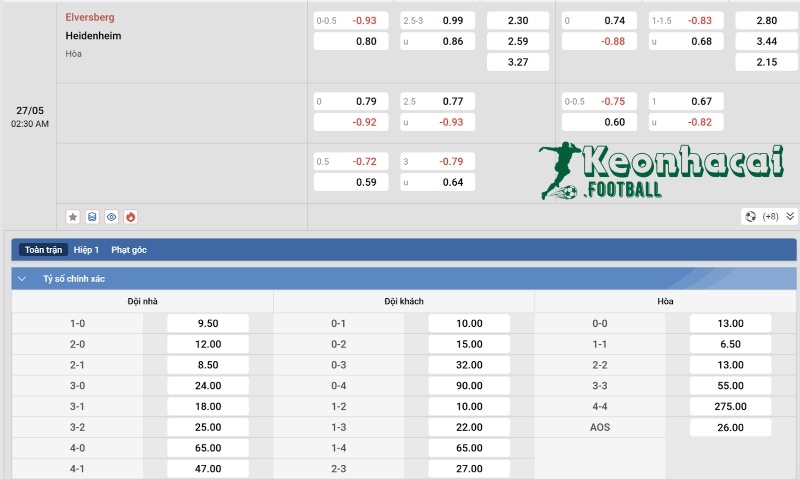Click Elversberg team name

click(90, 17)
